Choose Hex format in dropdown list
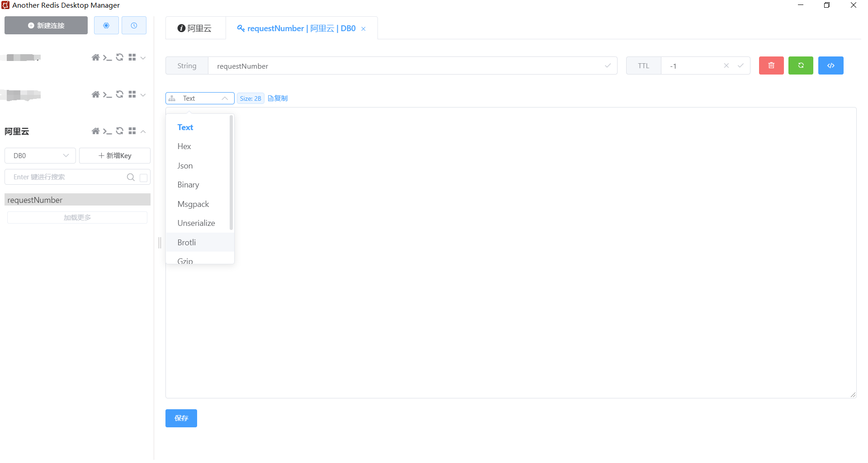868x463 pixels. 198,146
